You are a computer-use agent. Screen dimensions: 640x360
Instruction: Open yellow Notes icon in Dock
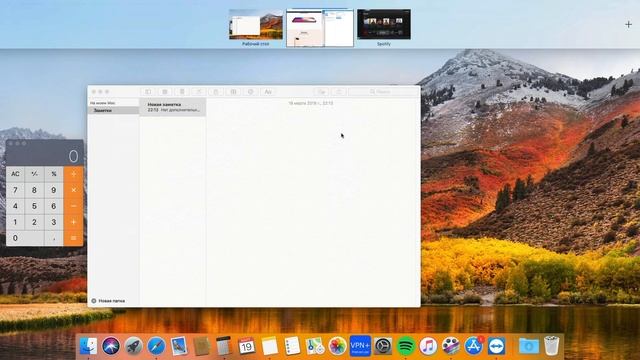pos(269,346)
